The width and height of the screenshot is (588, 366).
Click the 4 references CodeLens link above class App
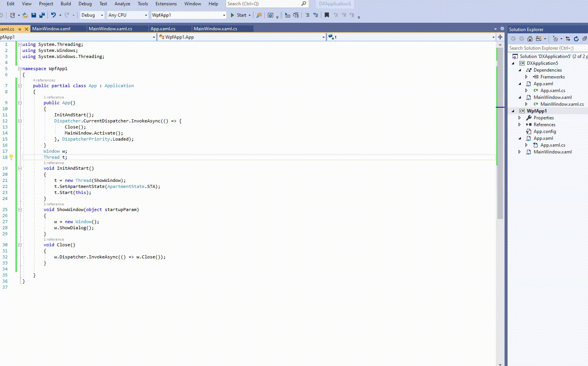click(x=44, y=80)
